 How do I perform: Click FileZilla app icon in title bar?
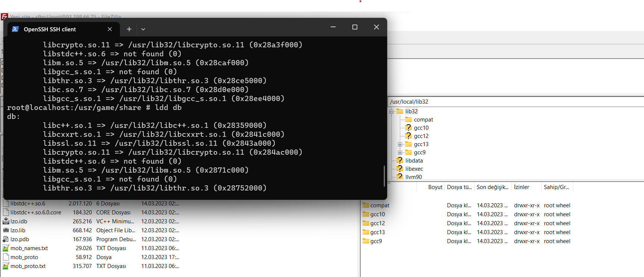[4, 16]
